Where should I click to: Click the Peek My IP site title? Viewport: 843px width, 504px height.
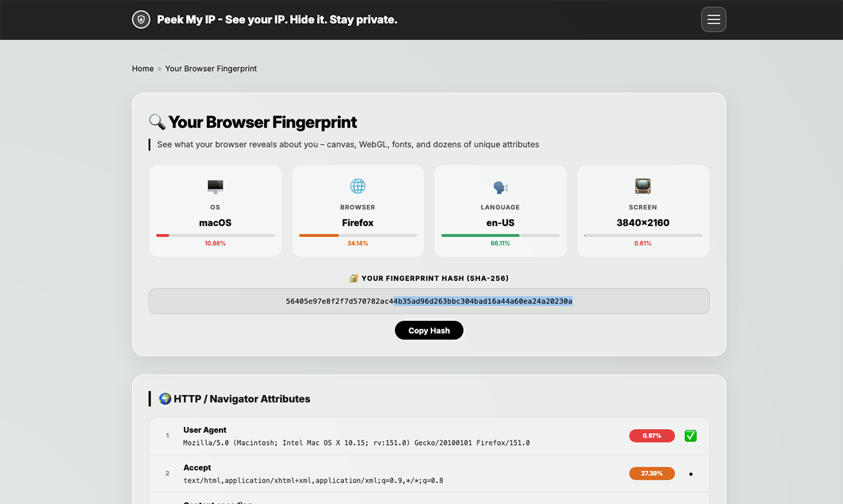click(277, 20)
